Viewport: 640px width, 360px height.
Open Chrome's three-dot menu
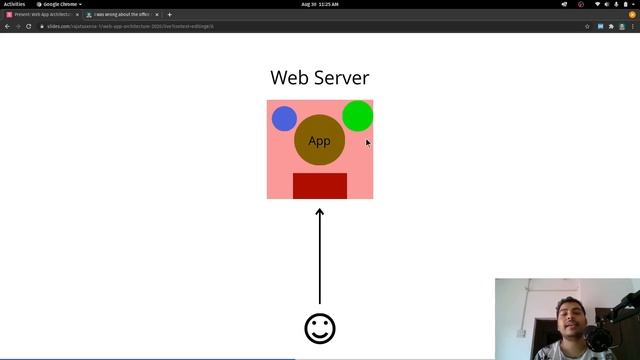tap(633, 27)
